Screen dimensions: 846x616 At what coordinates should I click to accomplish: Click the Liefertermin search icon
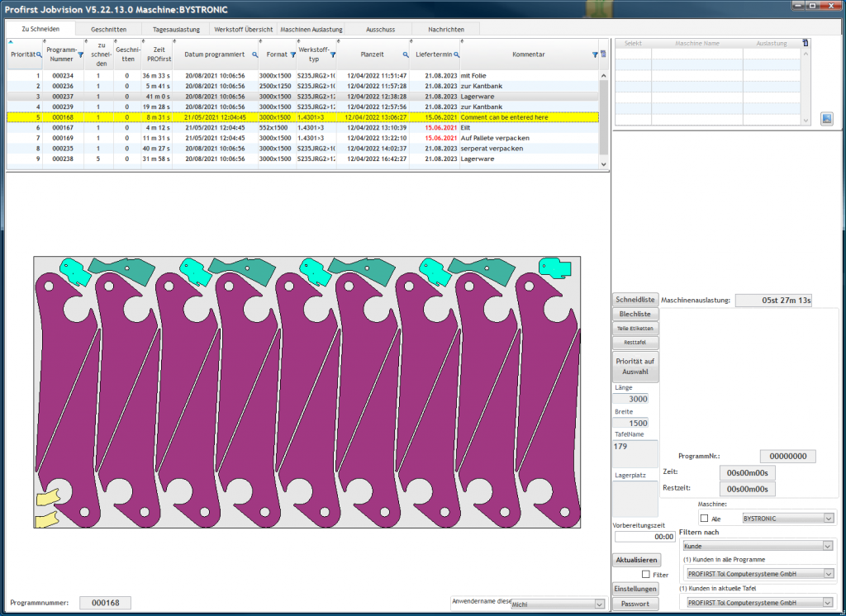[x=456, y=54]
